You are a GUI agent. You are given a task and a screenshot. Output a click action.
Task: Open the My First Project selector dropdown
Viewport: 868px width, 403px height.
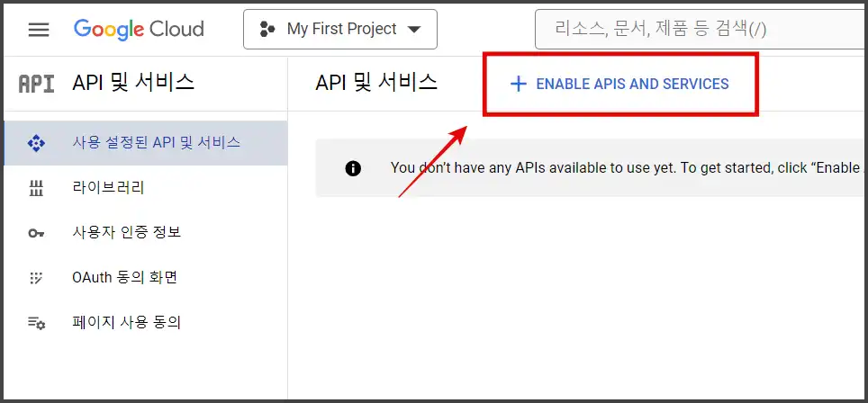pos(339,30)
